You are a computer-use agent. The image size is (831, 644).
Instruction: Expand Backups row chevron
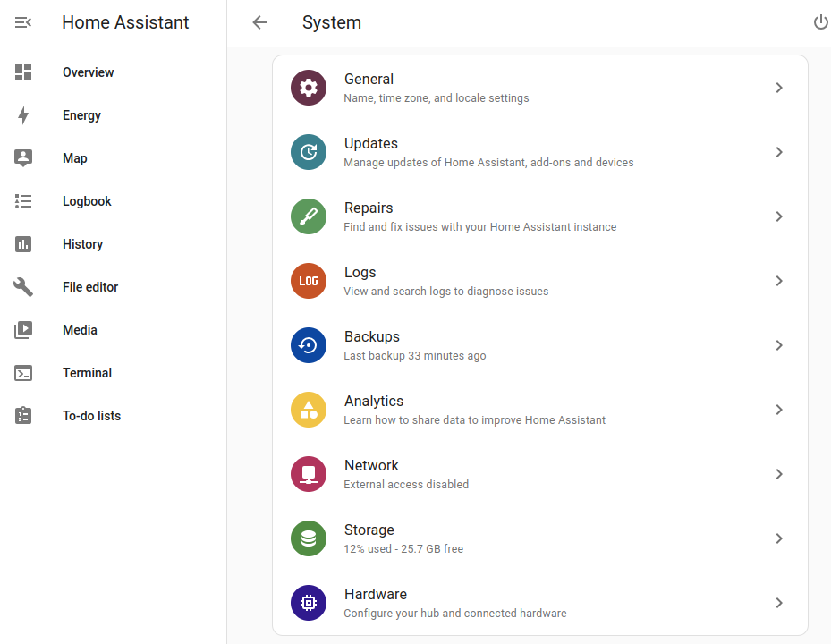pos(779,345)
